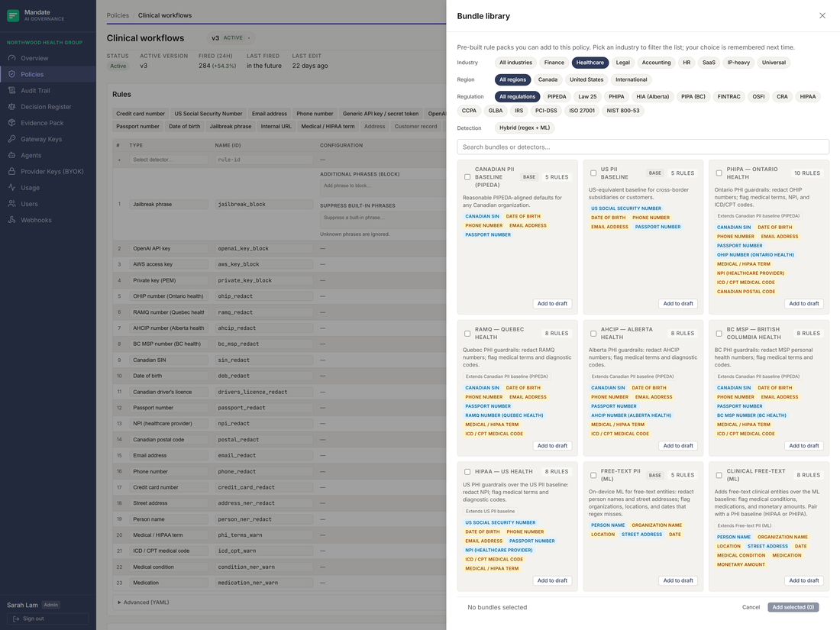
Task: Click the Gateway Keys key icon
Action: pyautogui.click(x=11, y=139)
